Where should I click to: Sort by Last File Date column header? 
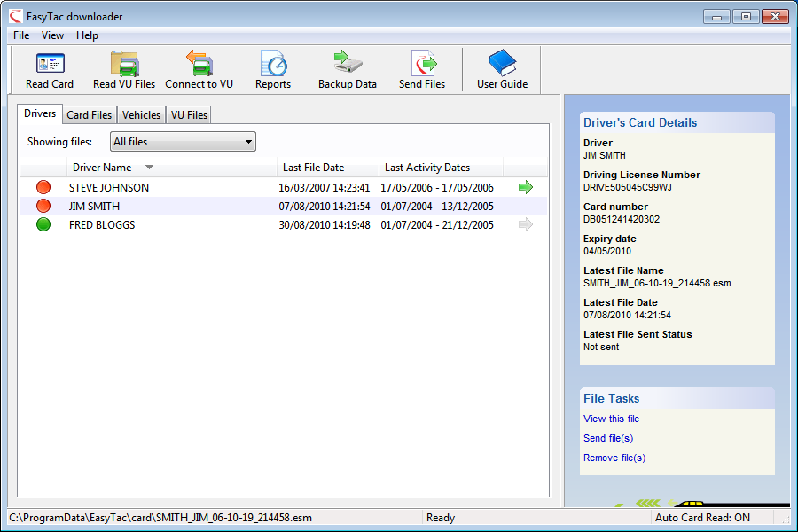point(328,168)
